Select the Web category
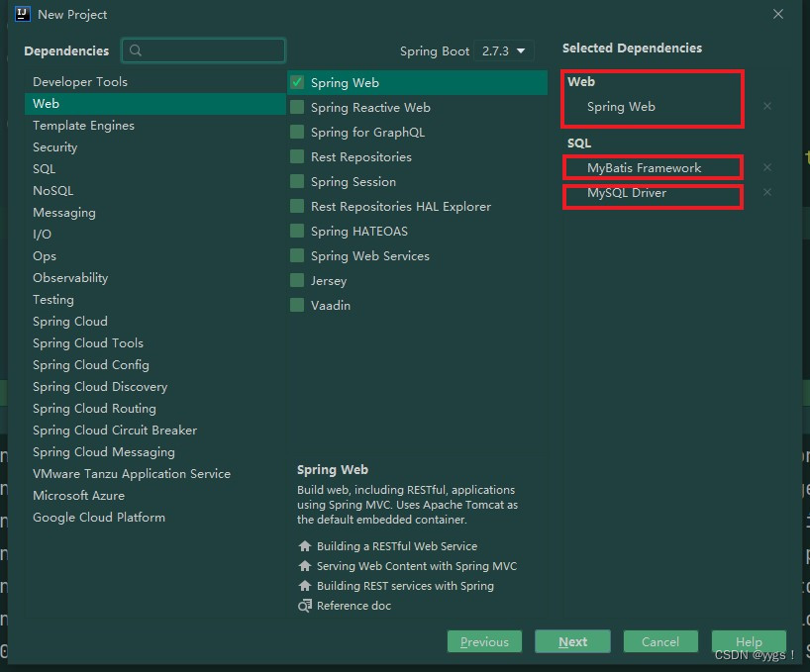Viewport: 810px width, 672px height. [155, 103]
